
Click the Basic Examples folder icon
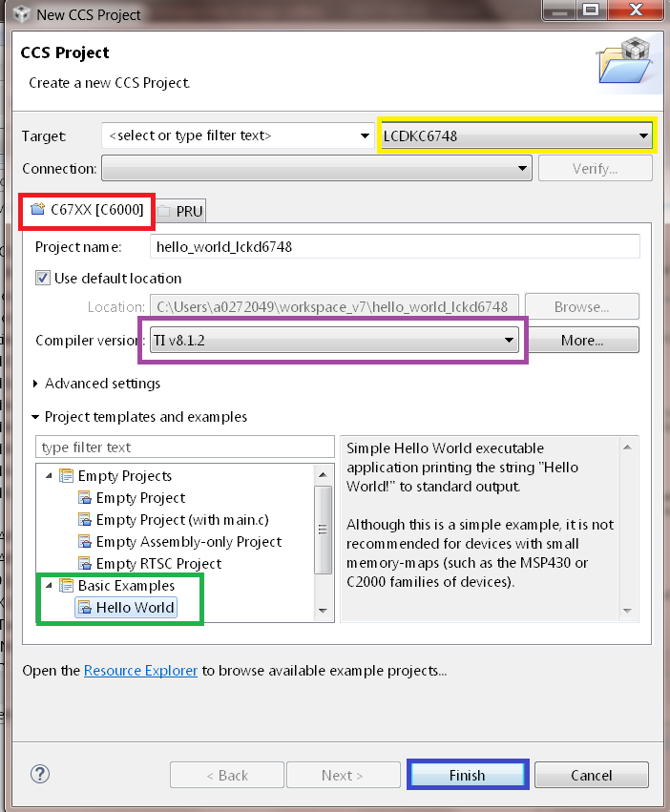point(66,585)
